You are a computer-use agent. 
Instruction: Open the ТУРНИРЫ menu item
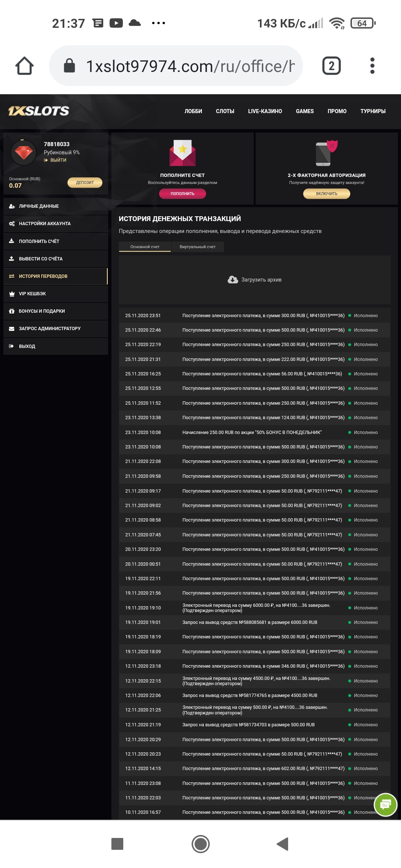(373, 111)
